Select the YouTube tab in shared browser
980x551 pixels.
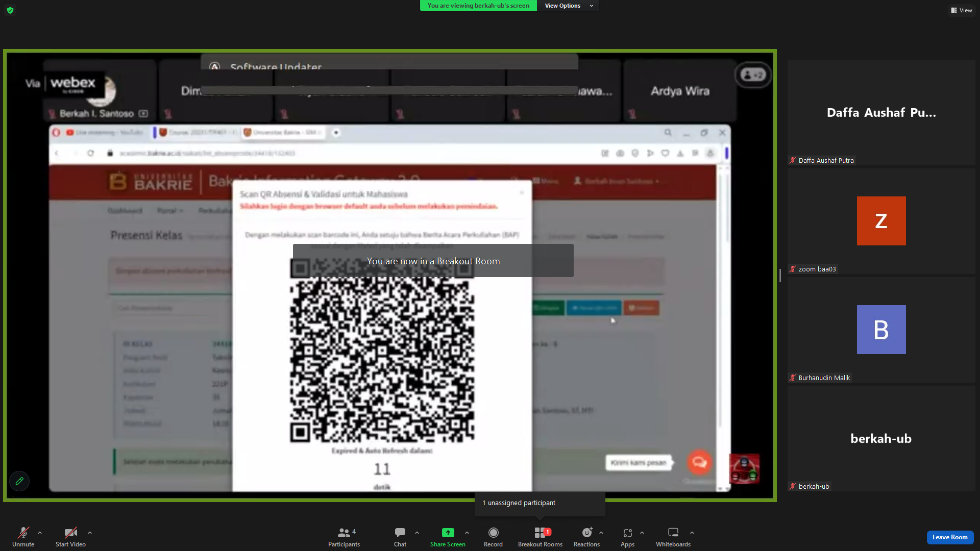click(x=106, y=133)
